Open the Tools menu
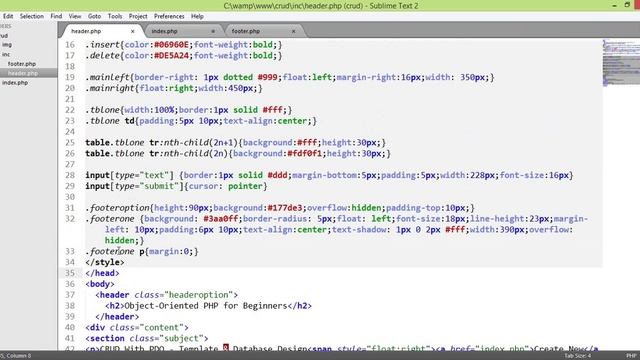 point(115,16)
